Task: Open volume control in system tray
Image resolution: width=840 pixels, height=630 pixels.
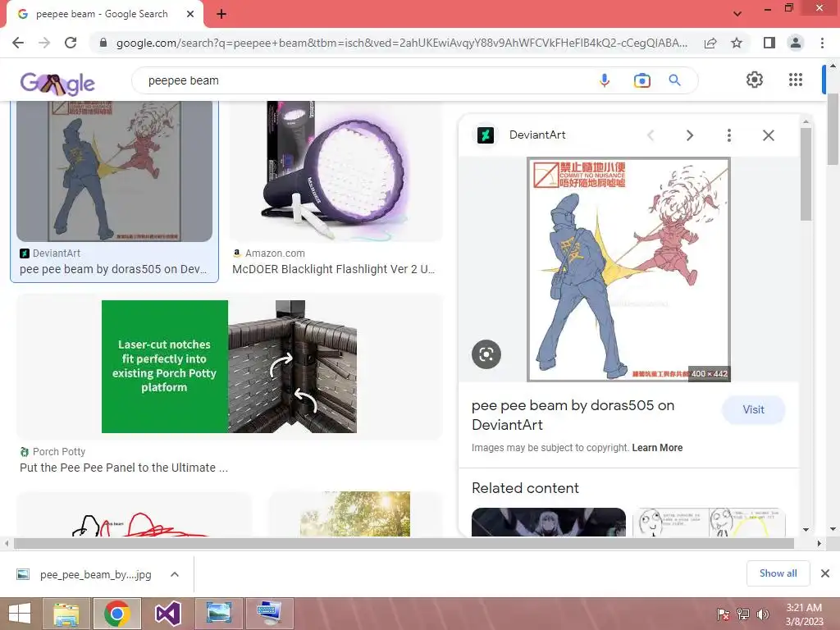Action: [763, 614]
